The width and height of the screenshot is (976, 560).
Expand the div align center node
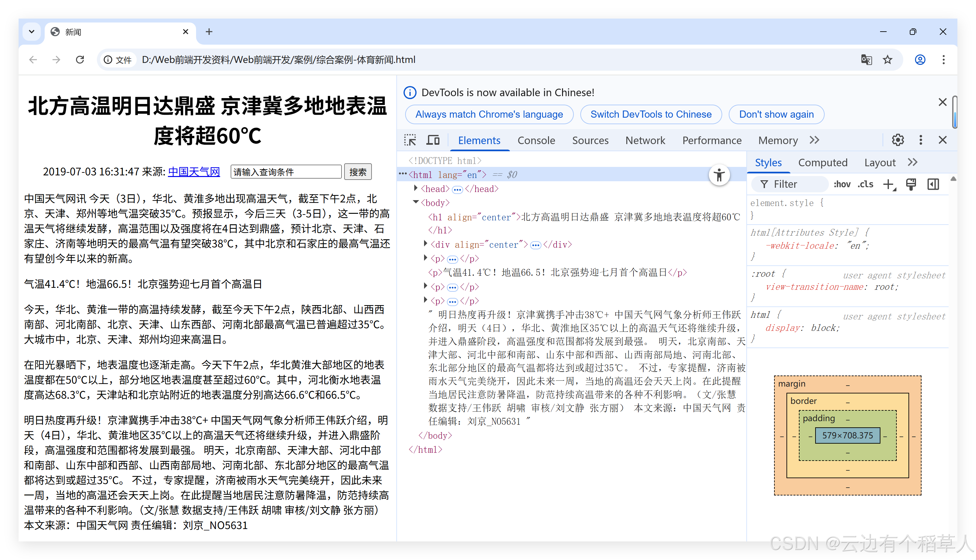click(x=425, y=243)
